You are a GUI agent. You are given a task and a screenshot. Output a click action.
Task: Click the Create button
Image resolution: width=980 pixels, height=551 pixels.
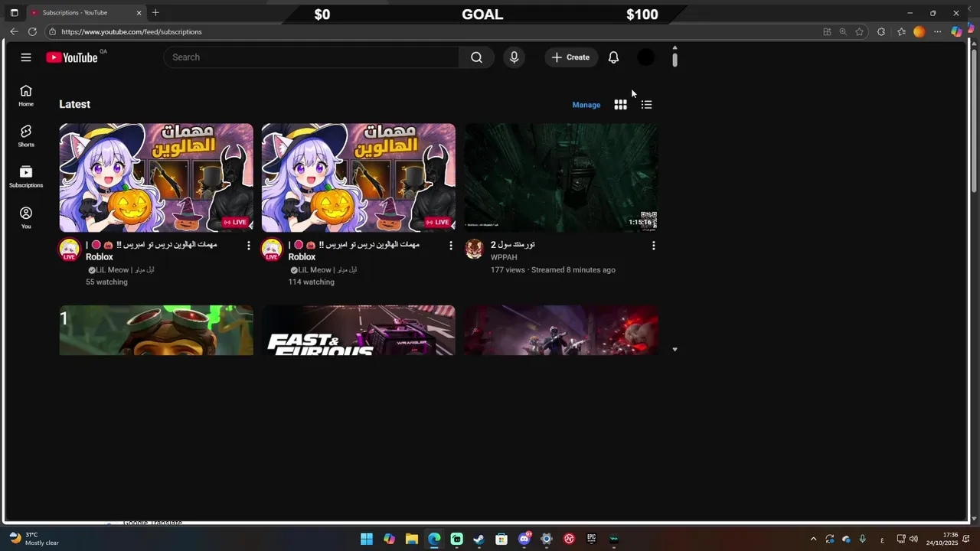tap(571, 57)
